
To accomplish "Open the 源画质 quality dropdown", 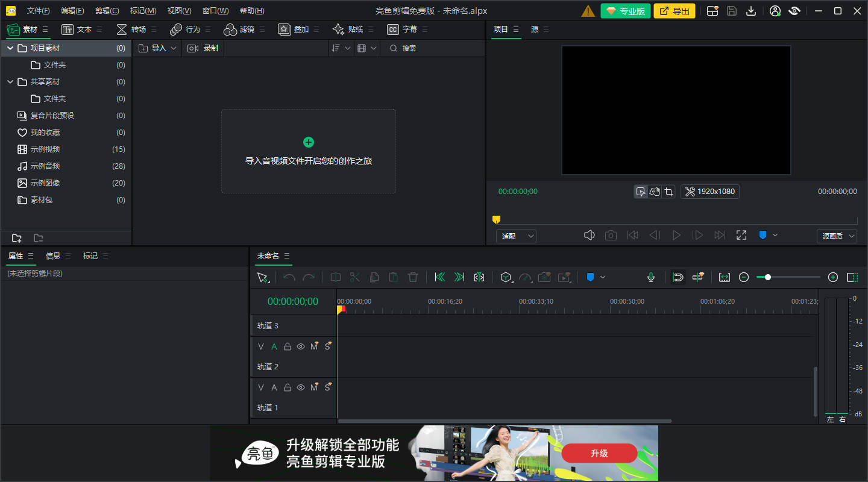I will tap(837, 236).
